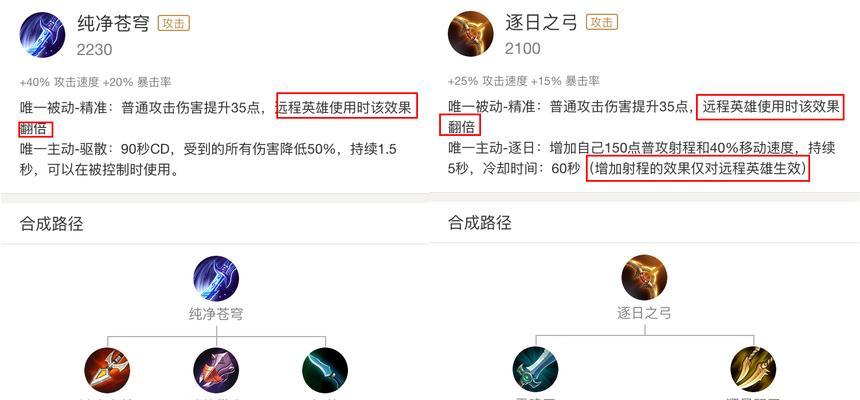Open the teal dagger component under 纯净苍穹
Screen dimensions: 860x400
pyautogui.click(x=325, y=370)
